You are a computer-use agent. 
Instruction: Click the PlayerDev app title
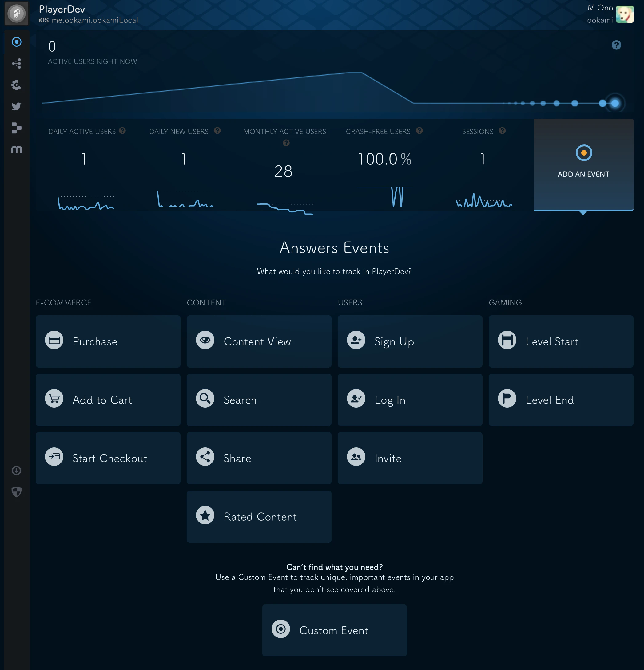pos(62,9)
